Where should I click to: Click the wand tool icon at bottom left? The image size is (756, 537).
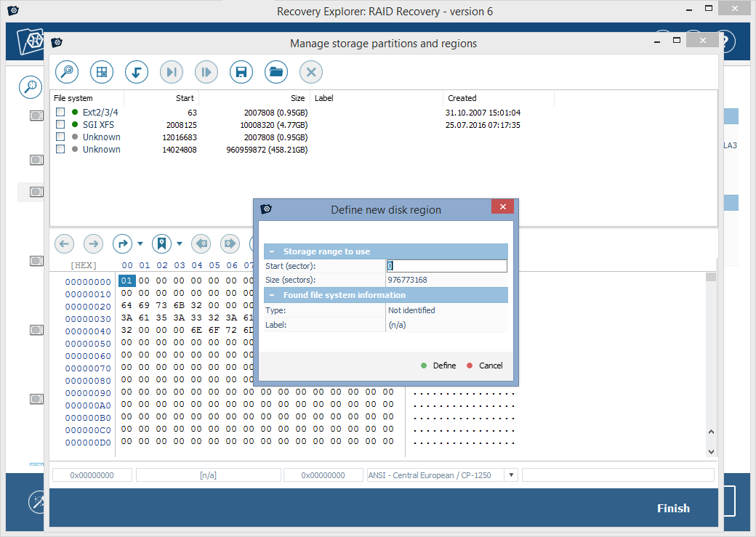coord(37,502)
